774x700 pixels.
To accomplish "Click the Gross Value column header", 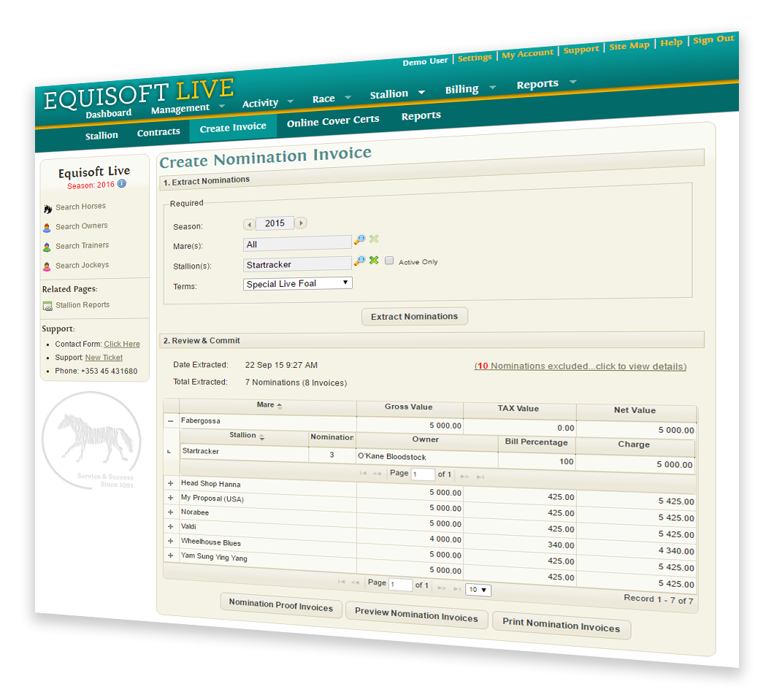I will pos(409,407).
